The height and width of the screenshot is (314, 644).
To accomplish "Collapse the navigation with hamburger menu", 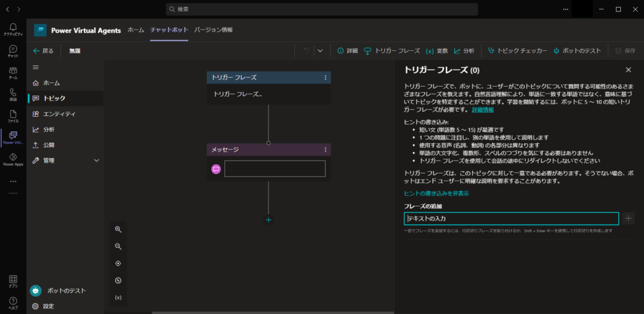I will click(36, 67).
